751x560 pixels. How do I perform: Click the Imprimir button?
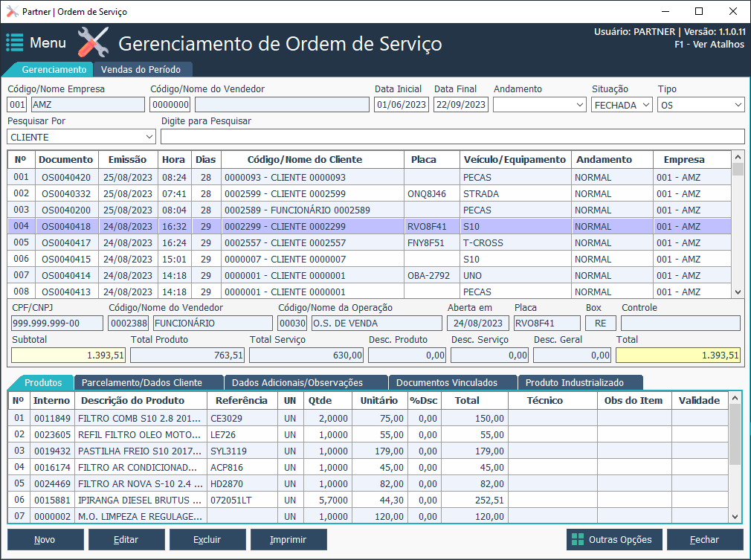(x=289, y=540)
